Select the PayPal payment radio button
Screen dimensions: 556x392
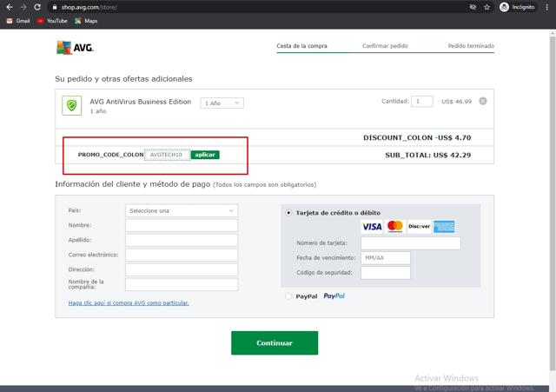288,296
